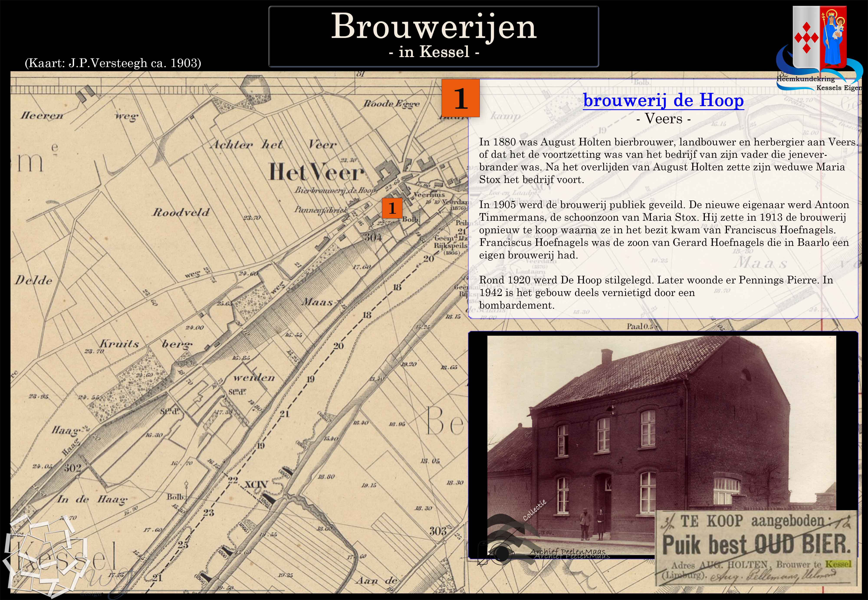The width and height of the screenshot is (868, 600).
Task: Click the Veerhuis label on the map
Action: coord(429,195)
